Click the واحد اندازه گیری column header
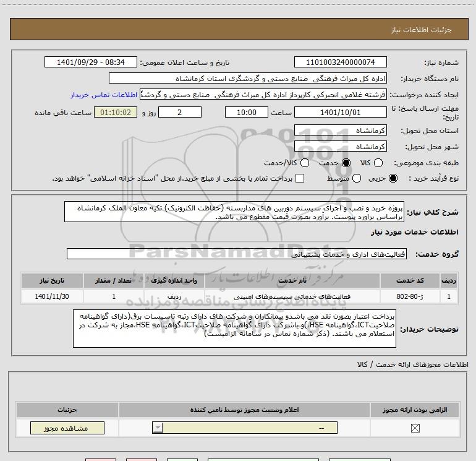Viewport: 476px width, 461px height. (174, 280)
